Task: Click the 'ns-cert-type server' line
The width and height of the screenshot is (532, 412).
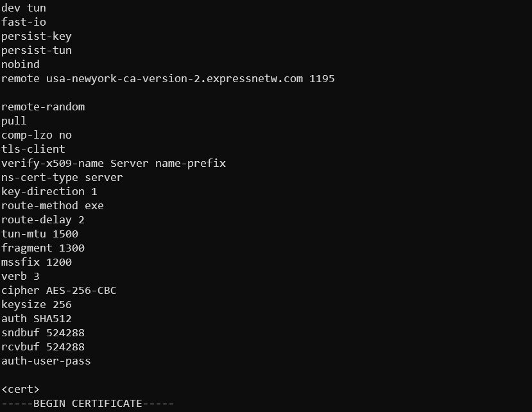Action: pyautogui.click(x=62, y=178)
